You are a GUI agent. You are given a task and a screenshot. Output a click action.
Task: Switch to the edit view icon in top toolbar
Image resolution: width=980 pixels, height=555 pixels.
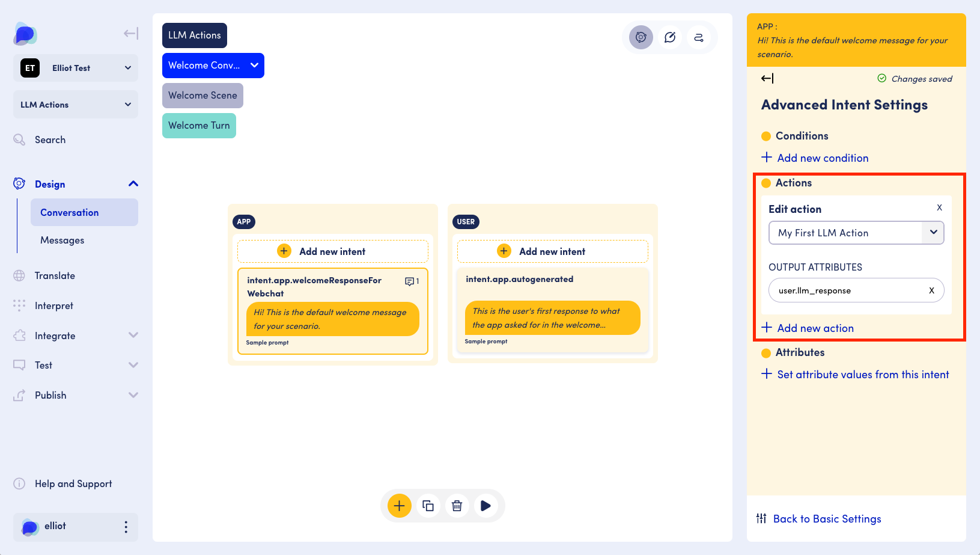coord(669,37)
